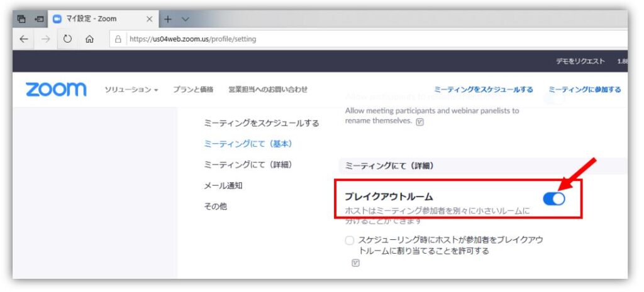The height and width of the screenshot is (292, 644).
Task: Select sidebar item ミーティングにて（基本）
Action: coord(248,144)
